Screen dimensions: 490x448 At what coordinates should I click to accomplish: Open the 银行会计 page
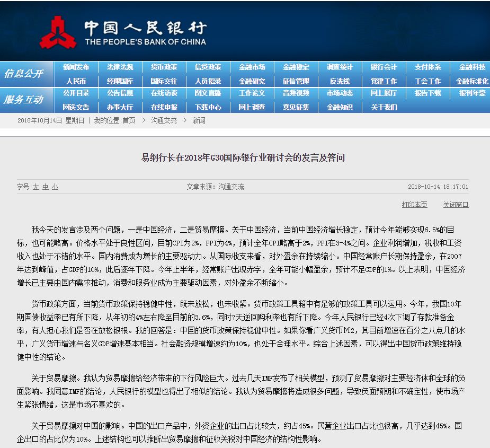tap(384, 67)
